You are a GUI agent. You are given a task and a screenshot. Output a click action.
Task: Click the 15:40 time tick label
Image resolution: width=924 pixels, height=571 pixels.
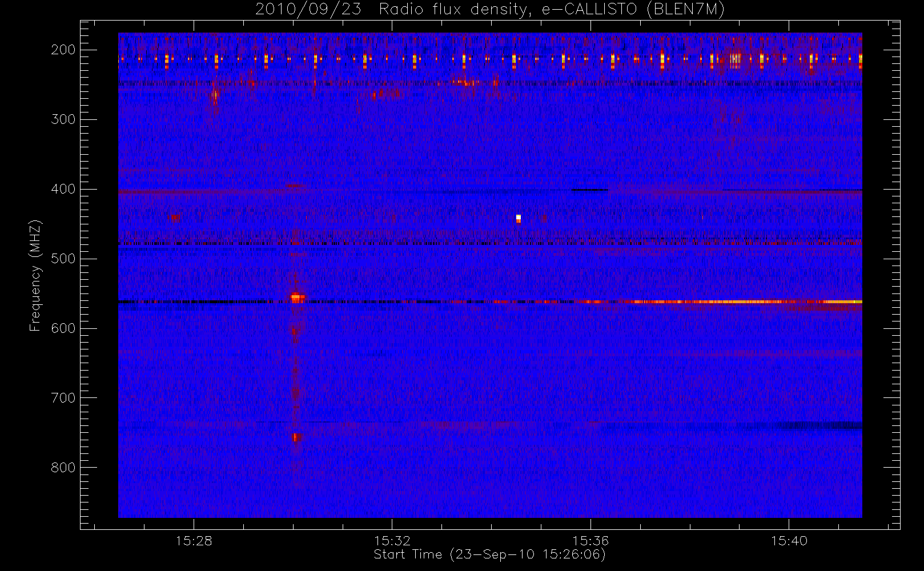(789, 541)
